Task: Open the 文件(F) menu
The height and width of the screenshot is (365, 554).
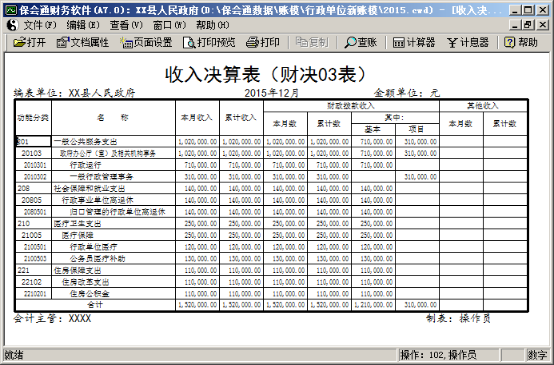Action: tap(40, 25)
